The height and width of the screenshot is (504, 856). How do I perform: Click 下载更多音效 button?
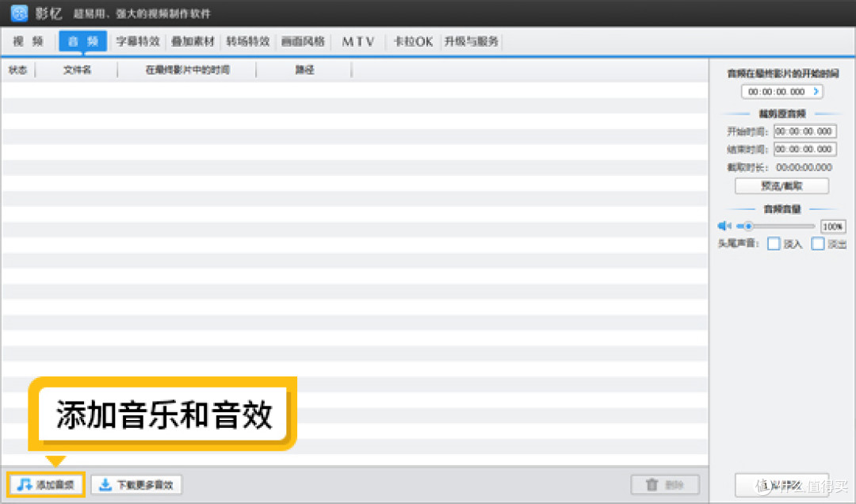[136, 484]
